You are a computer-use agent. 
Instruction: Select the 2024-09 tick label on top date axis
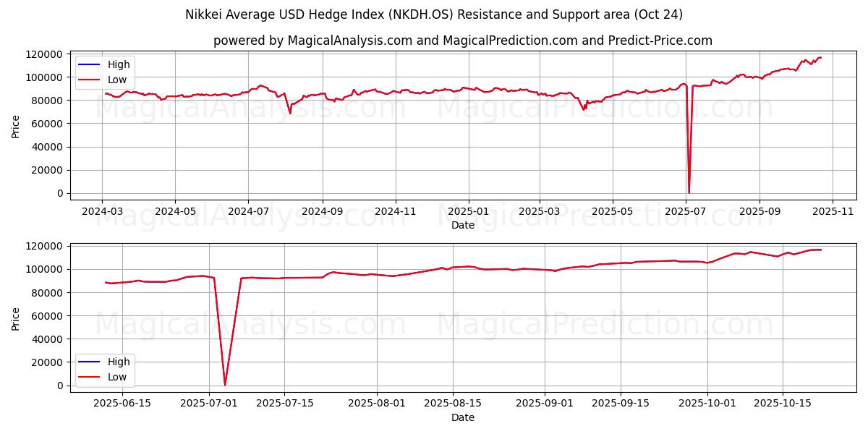(x=322, y=210)
